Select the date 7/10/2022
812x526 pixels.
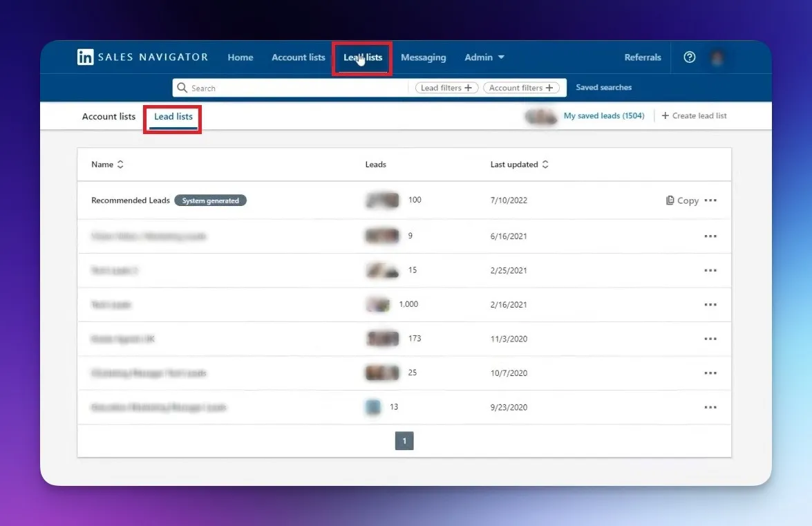[509, 200]
